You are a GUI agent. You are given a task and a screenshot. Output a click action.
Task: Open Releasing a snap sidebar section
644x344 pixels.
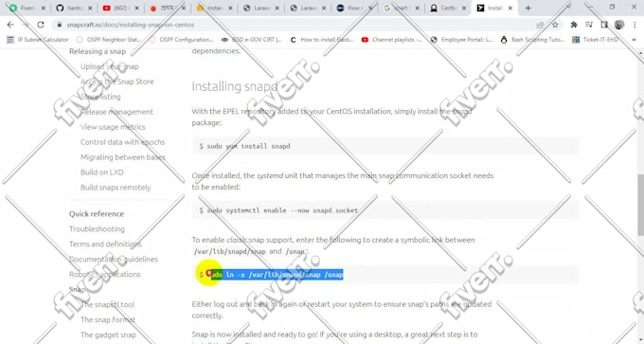point(98,51)
